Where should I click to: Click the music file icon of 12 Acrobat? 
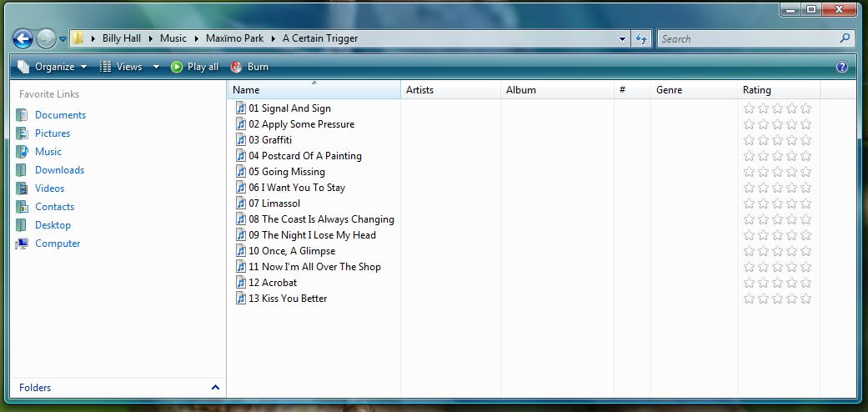click(241, 283)
